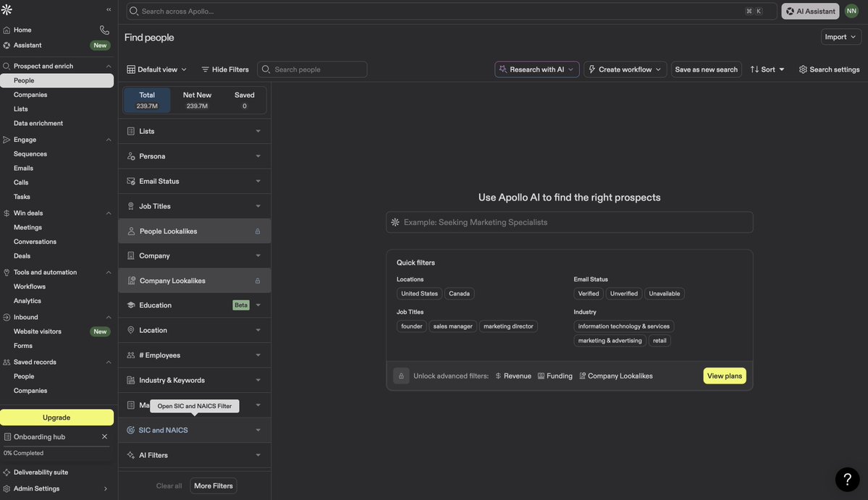Open Companies under Prospect and enrich
The height and width of the screenshot is (500, 868).
(30, 95)
